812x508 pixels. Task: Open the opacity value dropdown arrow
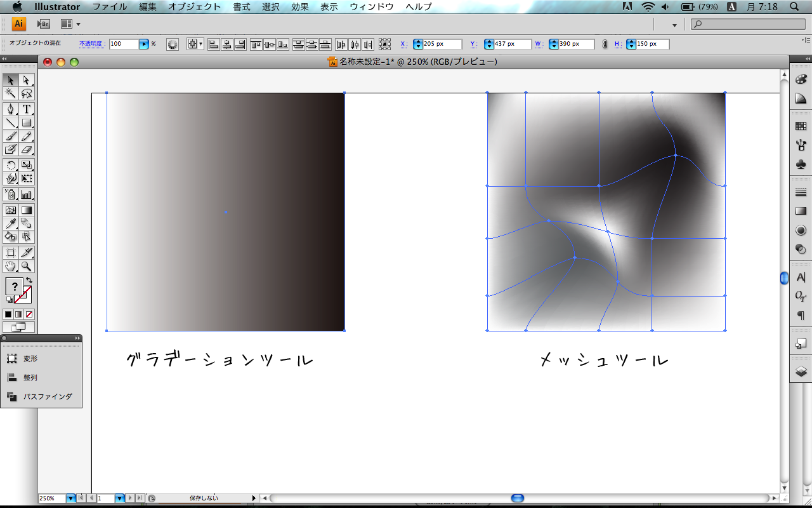tap(144, 44)
